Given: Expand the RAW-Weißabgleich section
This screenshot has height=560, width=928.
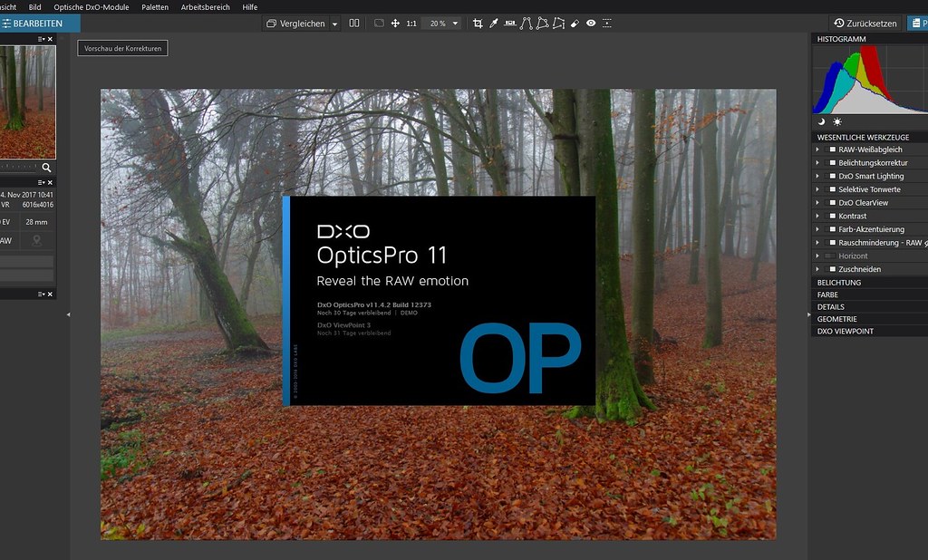Looking at the screenshot, I should pos(818,150).
